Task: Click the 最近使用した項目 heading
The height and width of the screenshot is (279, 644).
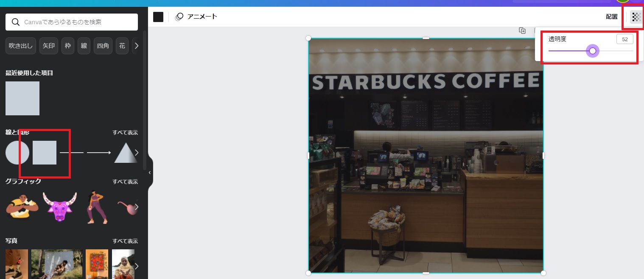Action: click(29, 73)
